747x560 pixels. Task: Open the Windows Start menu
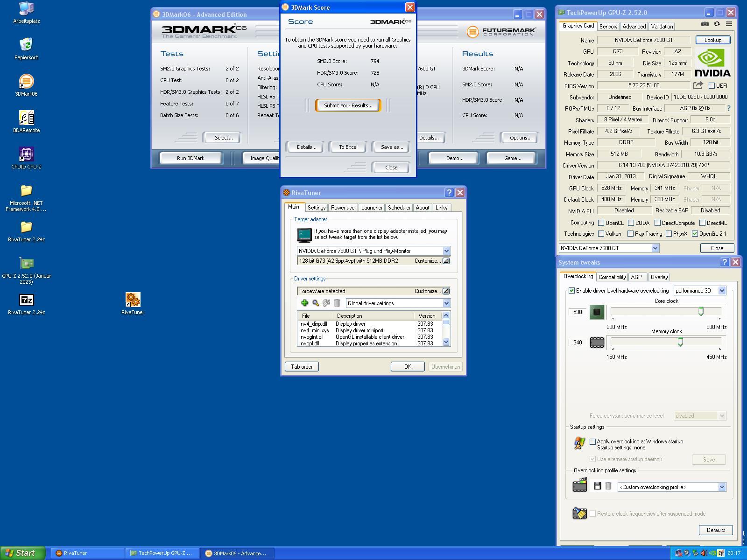coord(22,553)
